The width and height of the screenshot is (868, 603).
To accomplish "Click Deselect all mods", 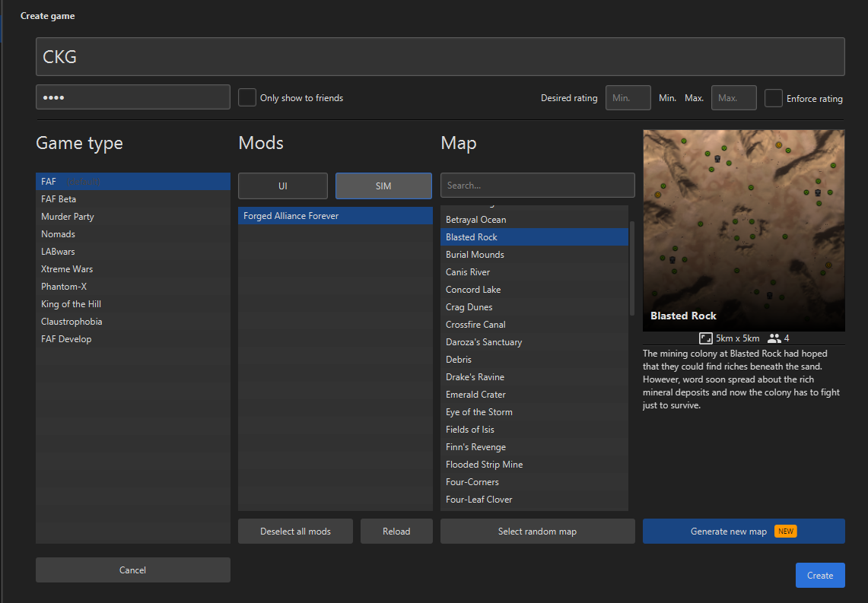I will [x=296, y=531].
